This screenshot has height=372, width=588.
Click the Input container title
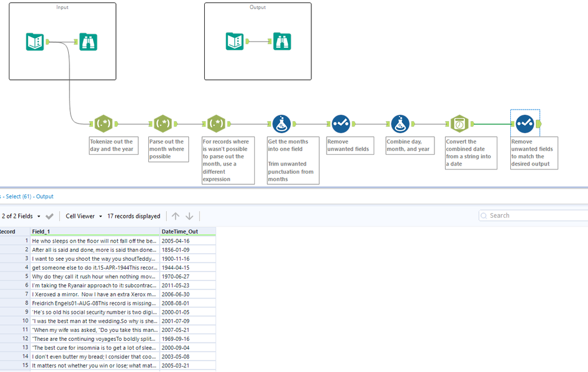pyautogui.click(x=62, y=7)
